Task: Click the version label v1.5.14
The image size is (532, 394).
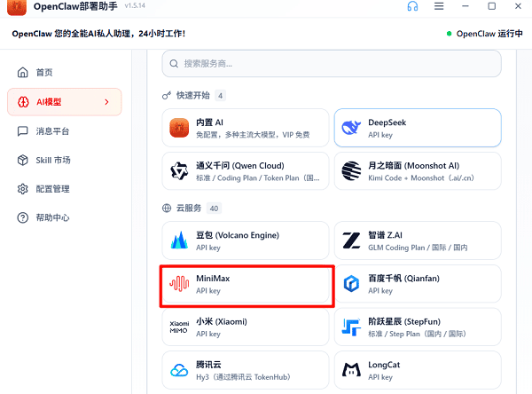Action: (x=135, y=6)
